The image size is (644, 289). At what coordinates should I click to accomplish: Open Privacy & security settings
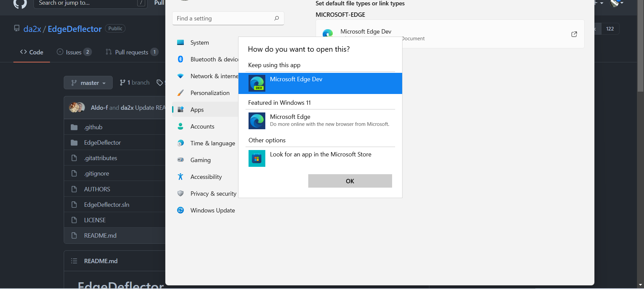(x=205, y=194)
